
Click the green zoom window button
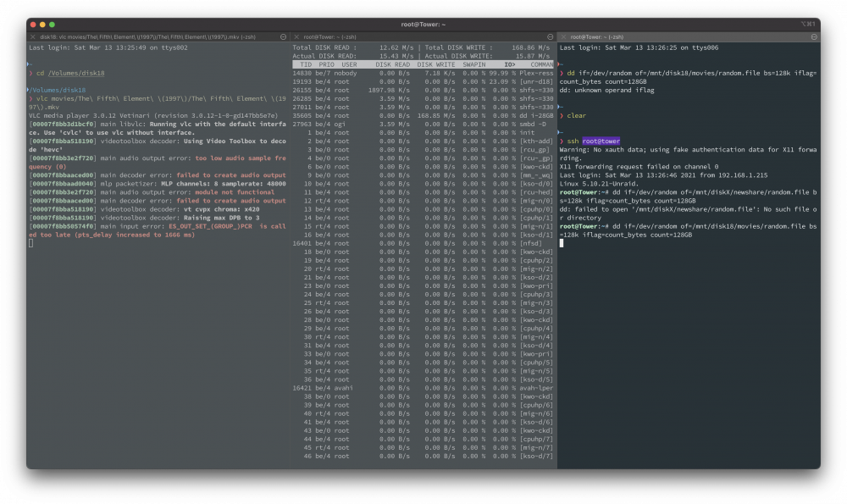click(x=52, y=25)
